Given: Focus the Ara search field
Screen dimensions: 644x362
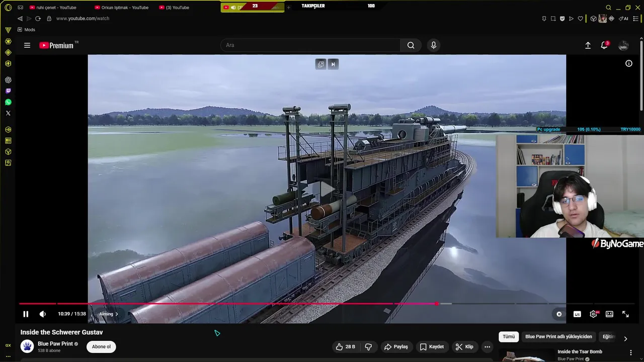Looking at the screenshot, I should (x=310, y=45).
